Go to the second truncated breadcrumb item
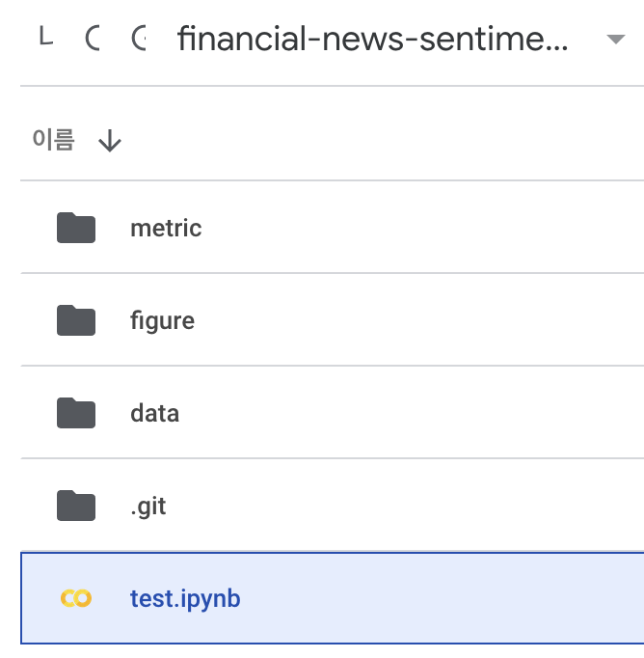Image resolution: width=644 pixels, height=658 pixels. click(x=93, y=38)
